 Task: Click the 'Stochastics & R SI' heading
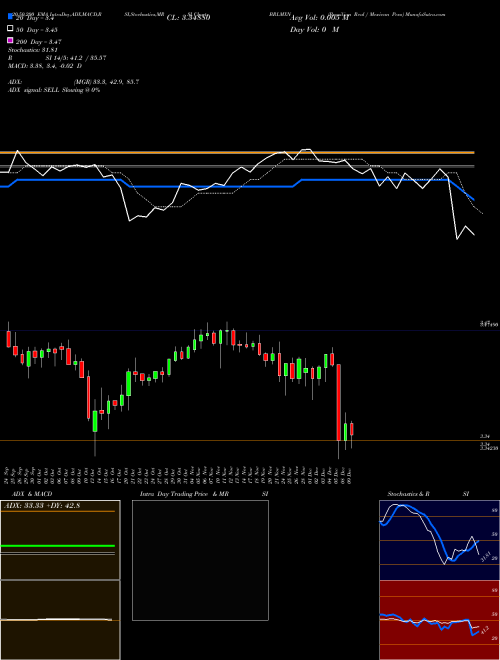tap(428, 494)
